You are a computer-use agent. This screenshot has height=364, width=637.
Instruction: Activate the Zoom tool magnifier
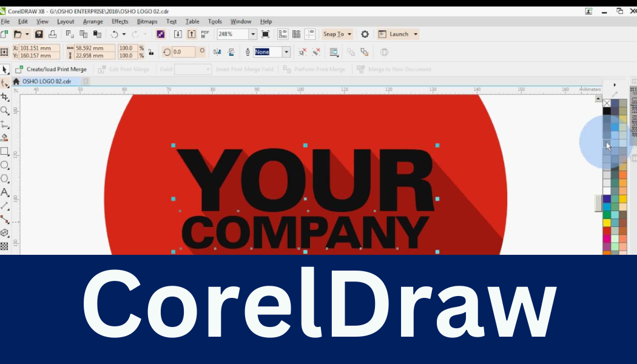5,110
